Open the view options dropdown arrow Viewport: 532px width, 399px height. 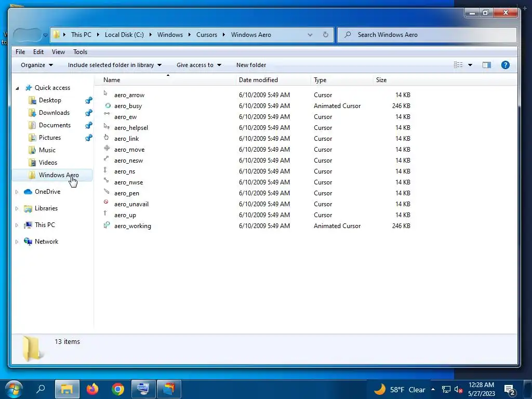tap(470, 65)
